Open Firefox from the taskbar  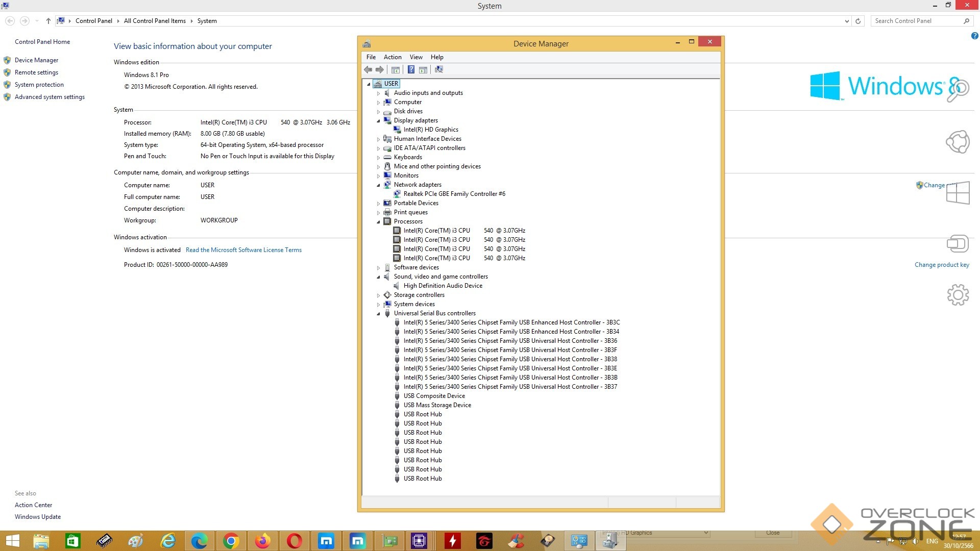coord(263,540)
